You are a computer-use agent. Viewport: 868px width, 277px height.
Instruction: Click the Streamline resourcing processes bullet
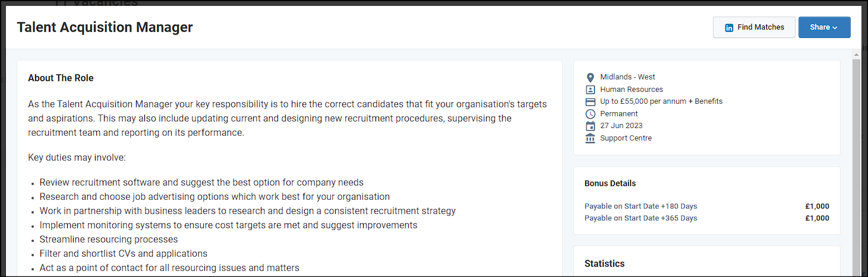(109, 240)
